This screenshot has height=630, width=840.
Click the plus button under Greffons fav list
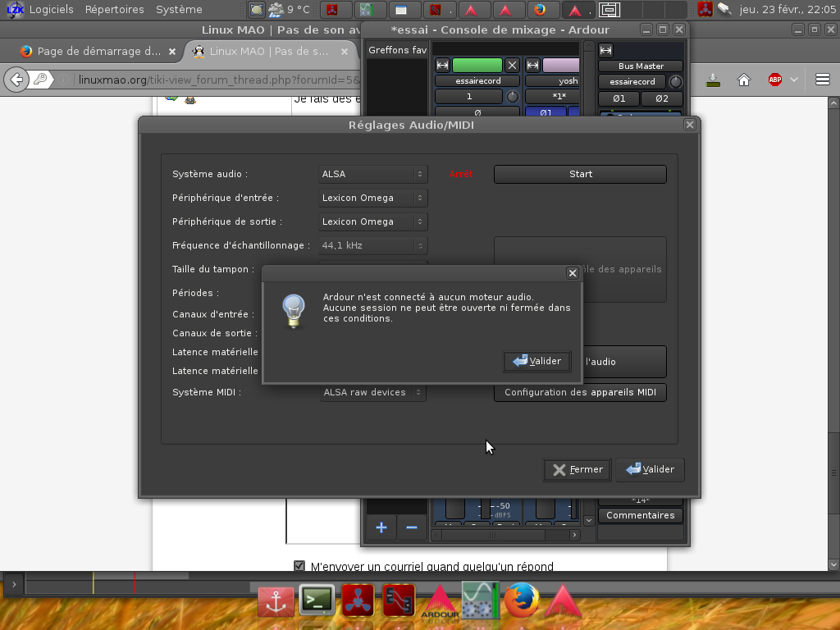(381, 527)
